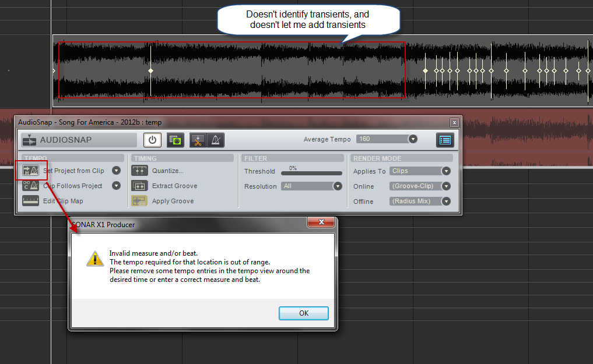Click the Extract Groove icon
The height and width of the screenshot is (364, 593).
click(139, 186)
